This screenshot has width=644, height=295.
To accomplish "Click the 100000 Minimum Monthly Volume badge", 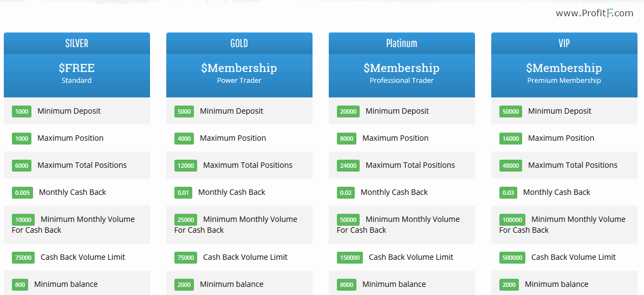I will click(x=512, y=220).
